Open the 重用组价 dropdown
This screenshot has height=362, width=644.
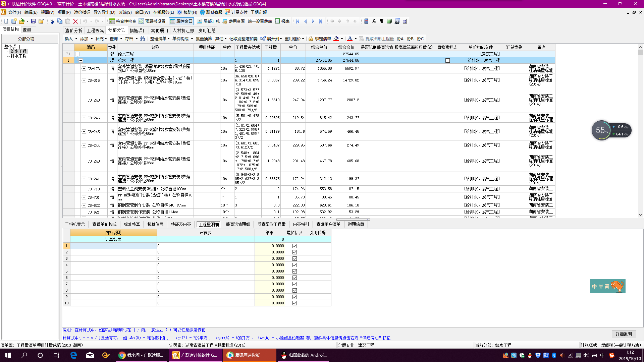tap(294, 39)
